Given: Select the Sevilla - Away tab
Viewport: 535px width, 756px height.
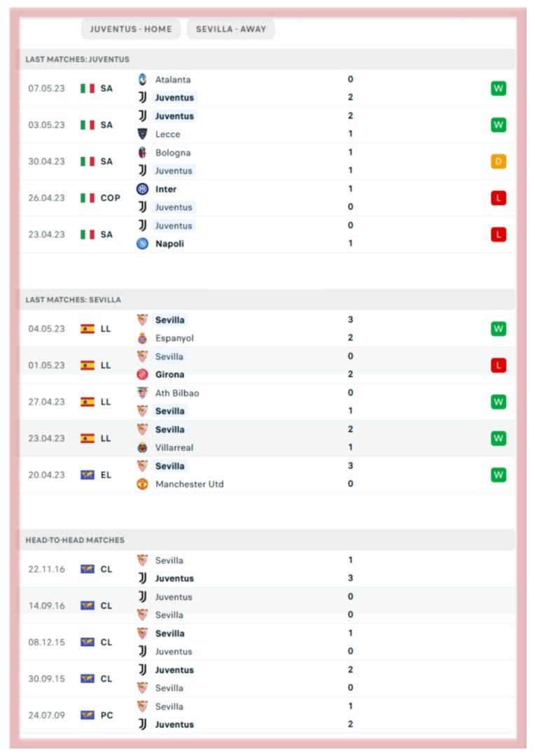Looking at the screenshot, I should (x=230, y=29).
